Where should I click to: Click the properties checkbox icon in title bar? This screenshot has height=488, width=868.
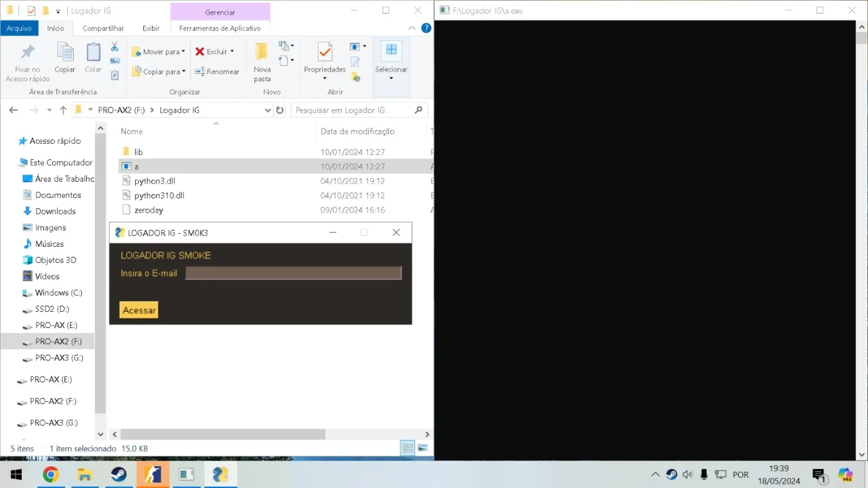point(32,11)
